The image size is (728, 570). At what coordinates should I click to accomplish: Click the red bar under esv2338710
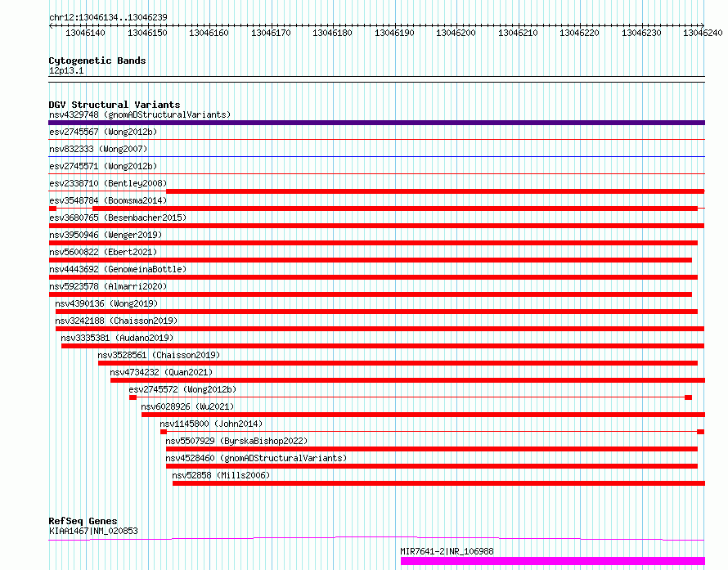click(435, 191)
